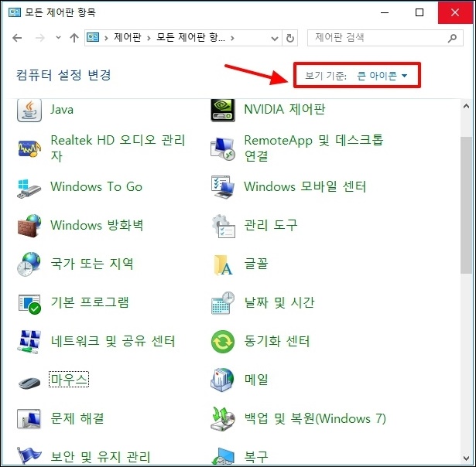Click the scrollbar down arrow
This screenshot has height=467, width=476.
(x=466, y=458)
